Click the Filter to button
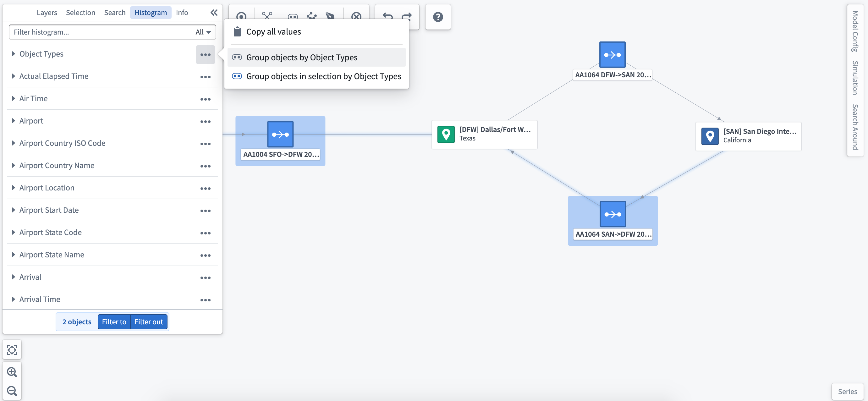 114,321
